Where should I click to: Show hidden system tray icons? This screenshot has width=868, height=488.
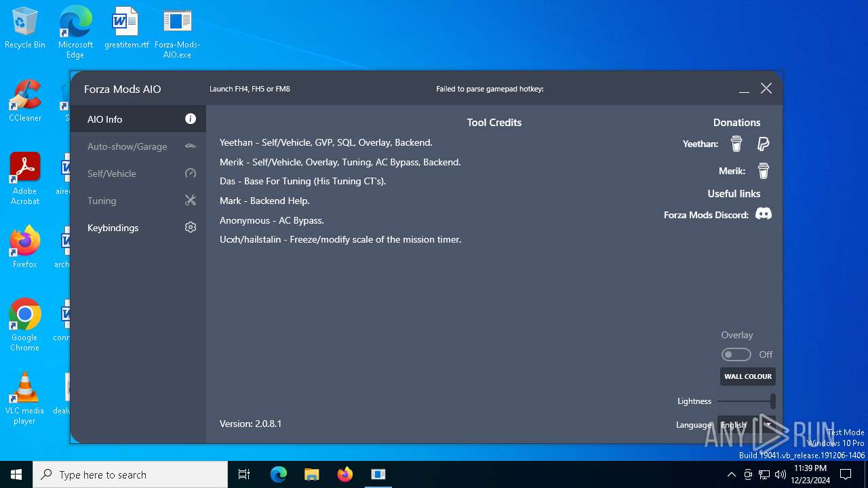click(731, 474)
